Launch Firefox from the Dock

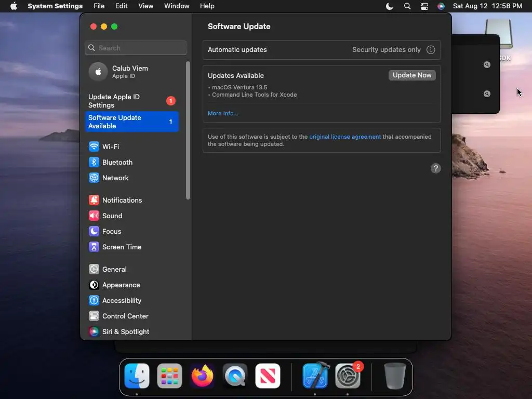click(202, 376)
